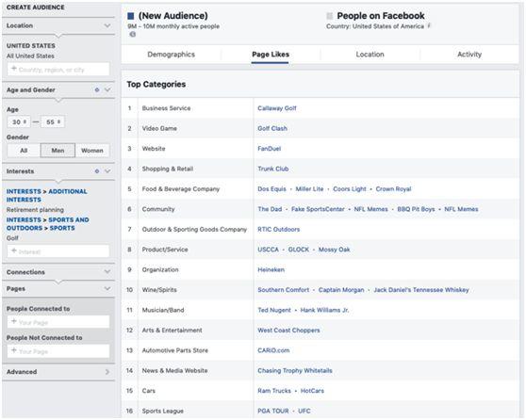Collapse the Pages section chevron
Viewport: 526px width, 420px height.
coord(107,288)
